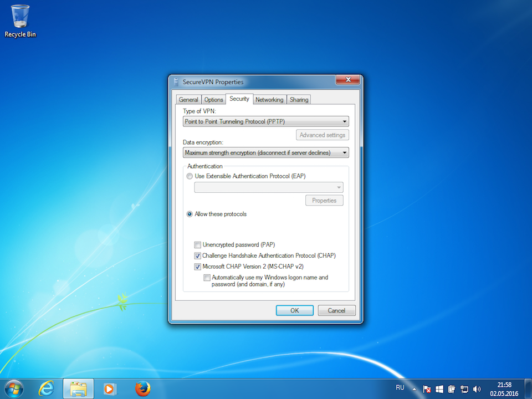Screen dimensions: 532x399
Task: Click the power plug tray icon
Action: [452, 389]
